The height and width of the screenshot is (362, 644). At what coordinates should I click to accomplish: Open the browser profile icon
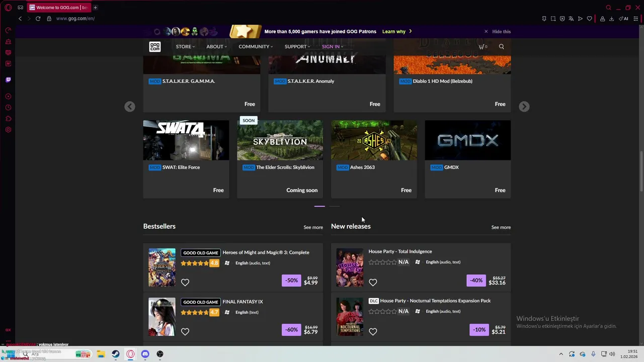pos(602,19)
